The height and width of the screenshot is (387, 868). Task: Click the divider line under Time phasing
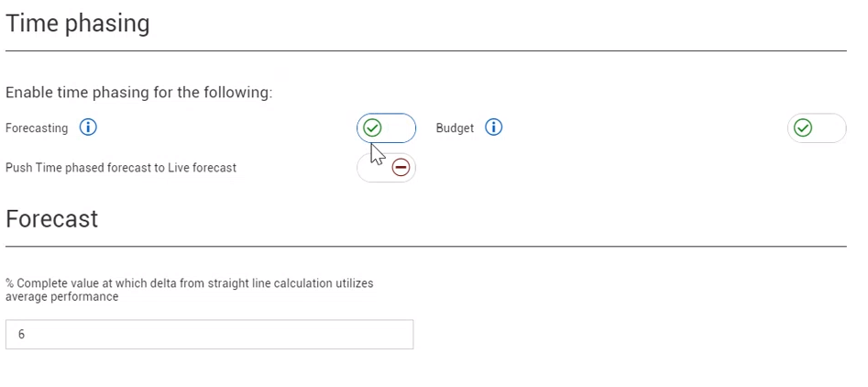tap(425, 50)
